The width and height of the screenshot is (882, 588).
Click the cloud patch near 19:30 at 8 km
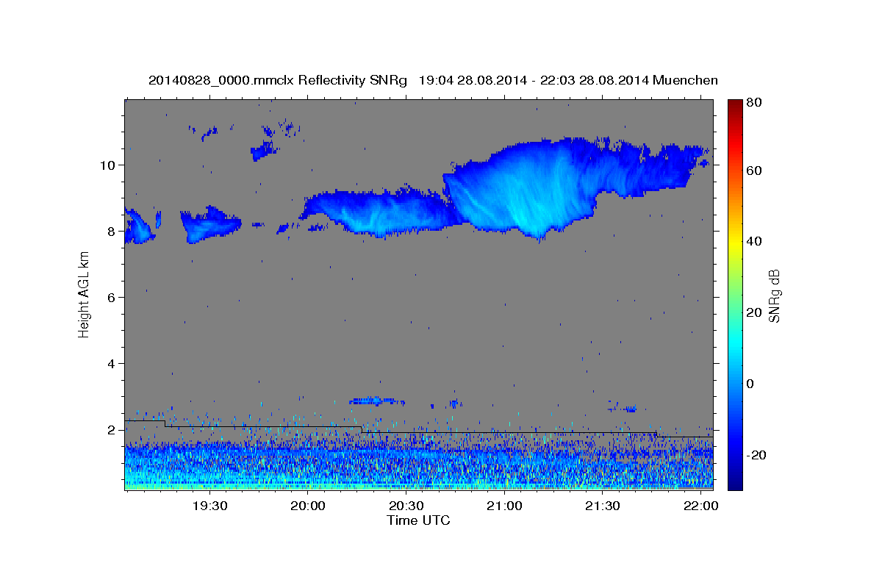[211, 224]
